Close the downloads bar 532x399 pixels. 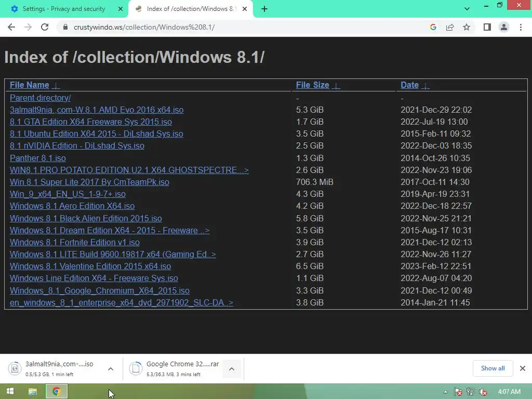(523, 368)
